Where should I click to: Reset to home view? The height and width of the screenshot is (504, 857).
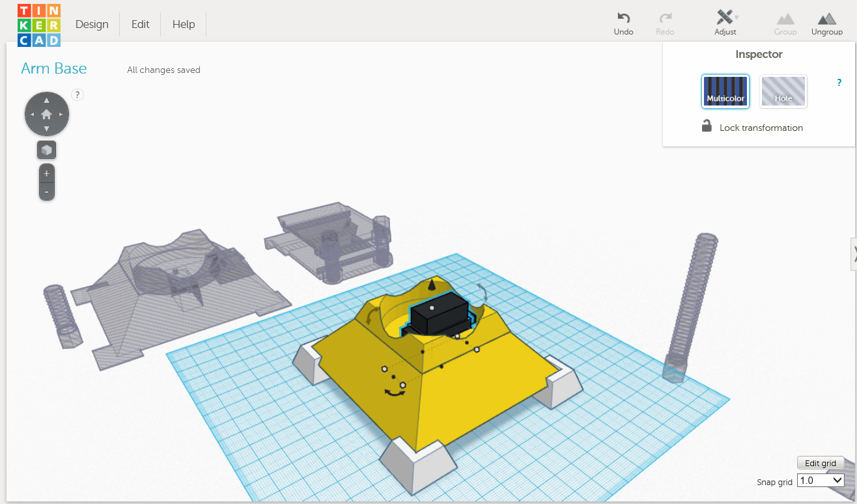(x=47, y=115)
